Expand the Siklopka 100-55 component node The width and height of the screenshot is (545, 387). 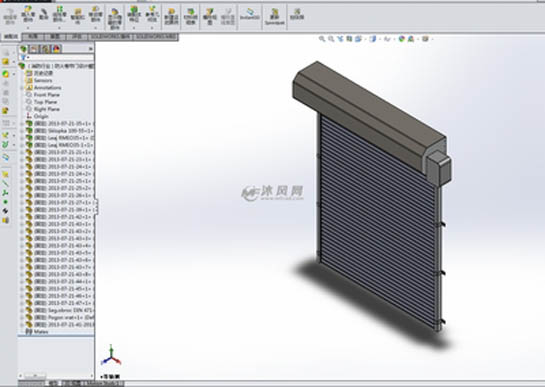[22, 131]
